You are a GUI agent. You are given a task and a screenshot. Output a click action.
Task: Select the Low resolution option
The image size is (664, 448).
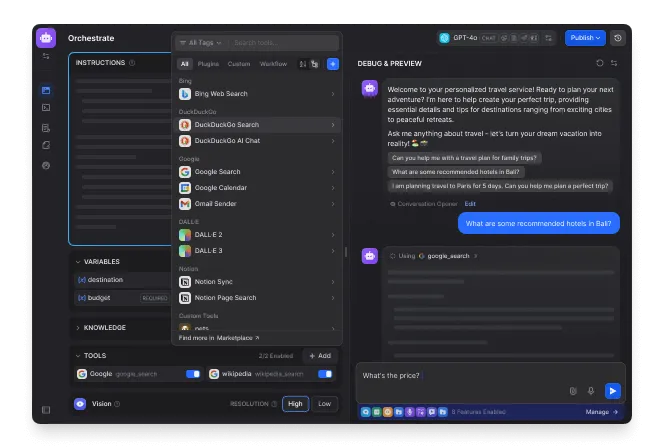click(323, 404)
